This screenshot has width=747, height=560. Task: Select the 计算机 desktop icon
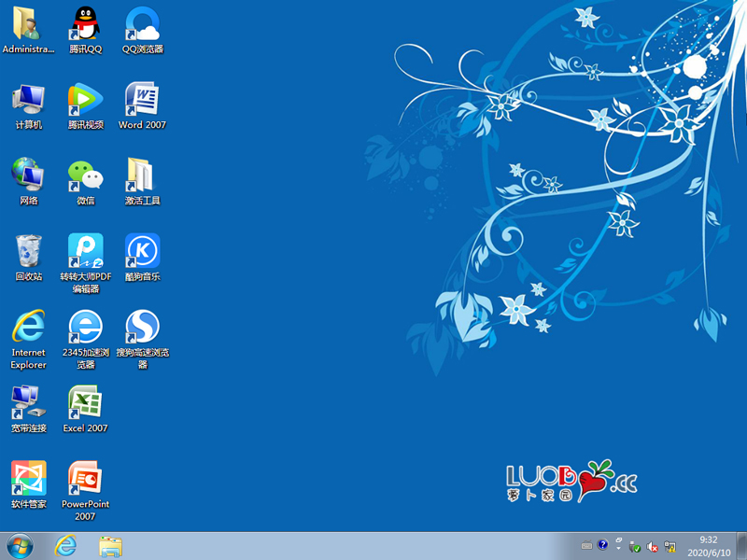(x=28, y=105)
